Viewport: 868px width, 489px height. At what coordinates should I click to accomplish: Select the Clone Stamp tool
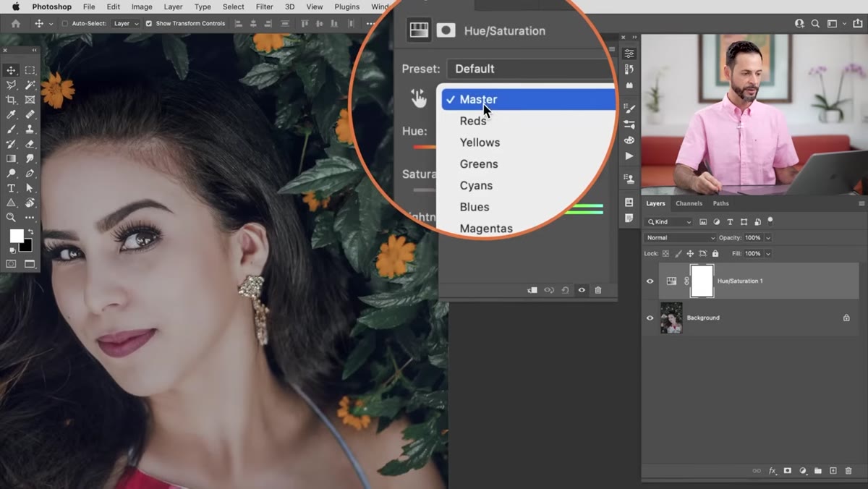(x=30, y=129)
